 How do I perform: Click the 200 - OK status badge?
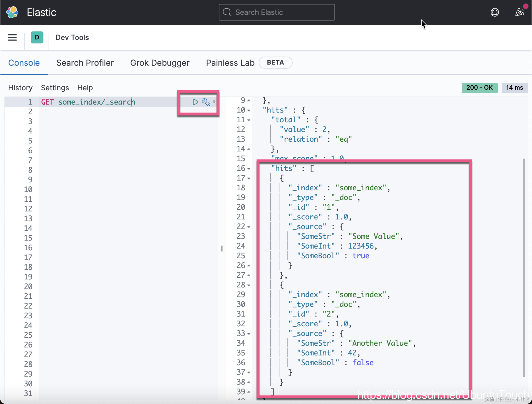[x=479, y=88]
